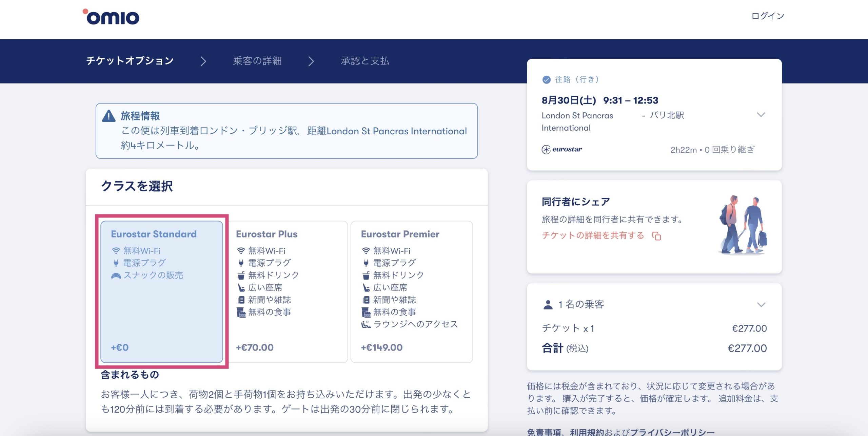The image size is (868, 436).
Task: Click the 2h22m • 0 回乗り継ぎ text
Action: coord(712,150)
